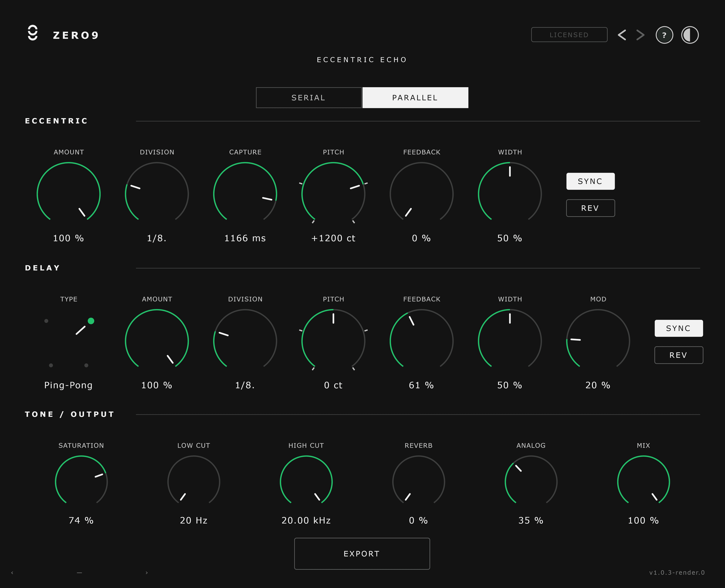The width and height of the screenshot is (725, 588).
Task: Toggle SYNC in the Eccentric section
Action: [x=590, y=181]
